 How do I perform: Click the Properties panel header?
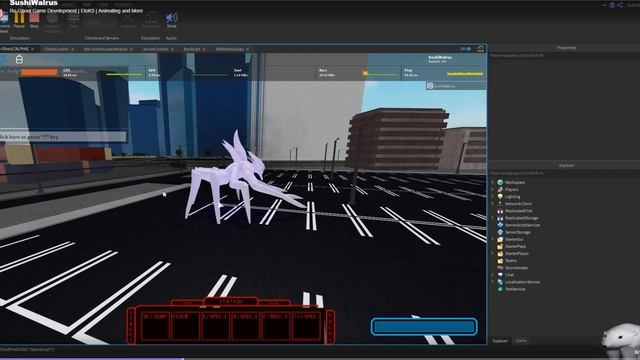pos(566,48)
